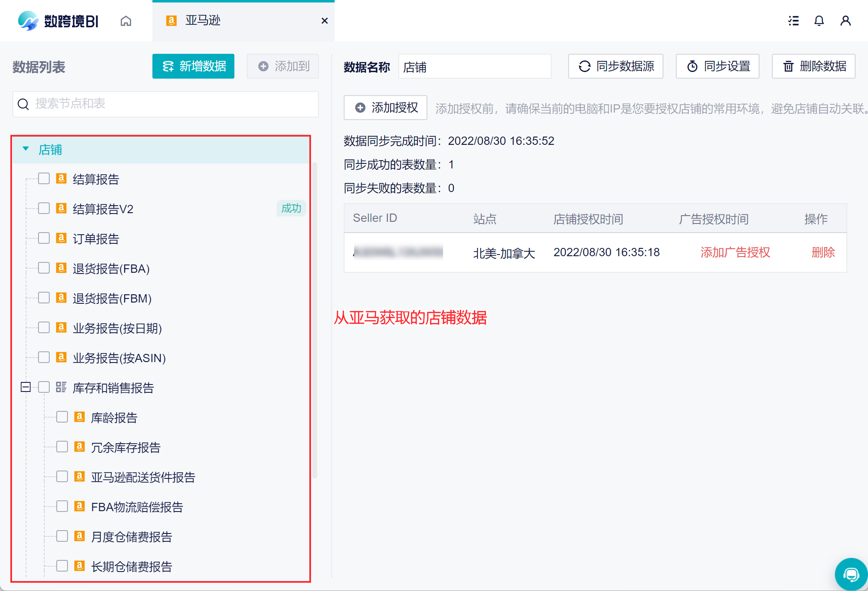The height and width of the screenshot is (591, 868).
Task: Click the 新增数据 button
Action: pyautogui.click(x=193, y=66)
